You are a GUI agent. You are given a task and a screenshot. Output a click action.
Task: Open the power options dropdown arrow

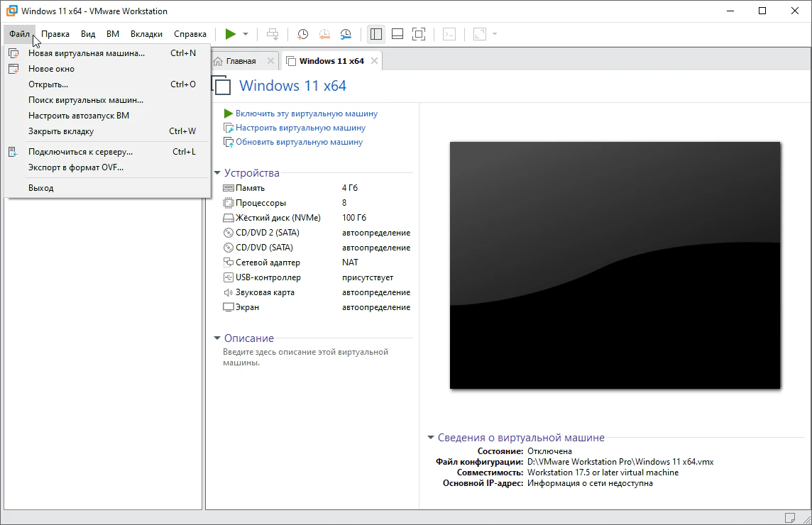(x=246, y=34)
